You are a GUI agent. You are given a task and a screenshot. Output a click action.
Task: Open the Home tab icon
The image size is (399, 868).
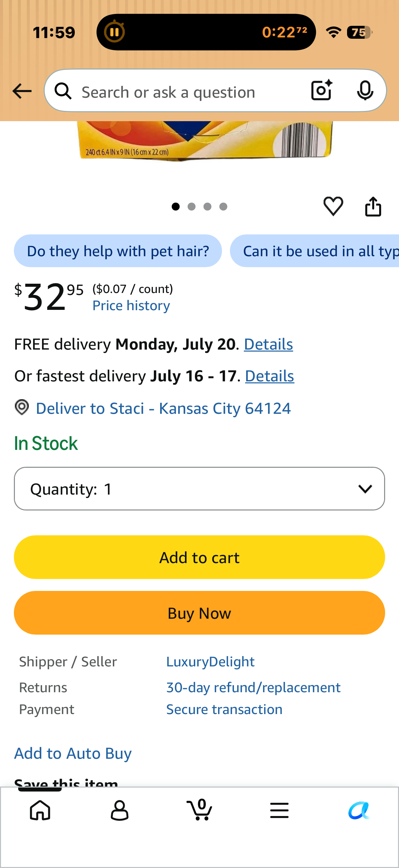tap(40, 810)
